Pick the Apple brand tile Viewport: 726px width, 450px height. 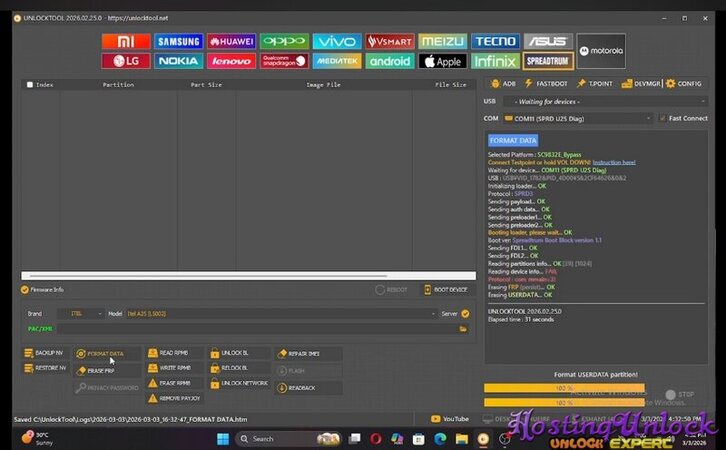pyautogui.click(x=442, y=61)
